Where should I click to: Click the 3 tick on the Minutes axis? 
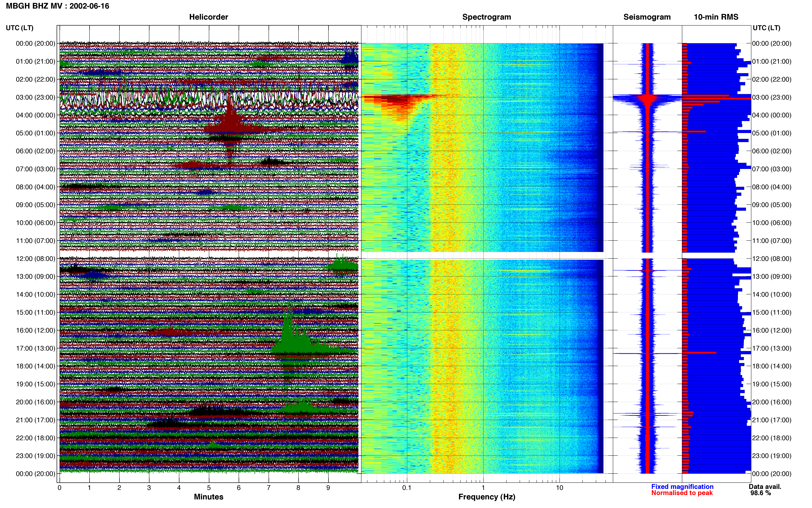click(x=149, y=488)
